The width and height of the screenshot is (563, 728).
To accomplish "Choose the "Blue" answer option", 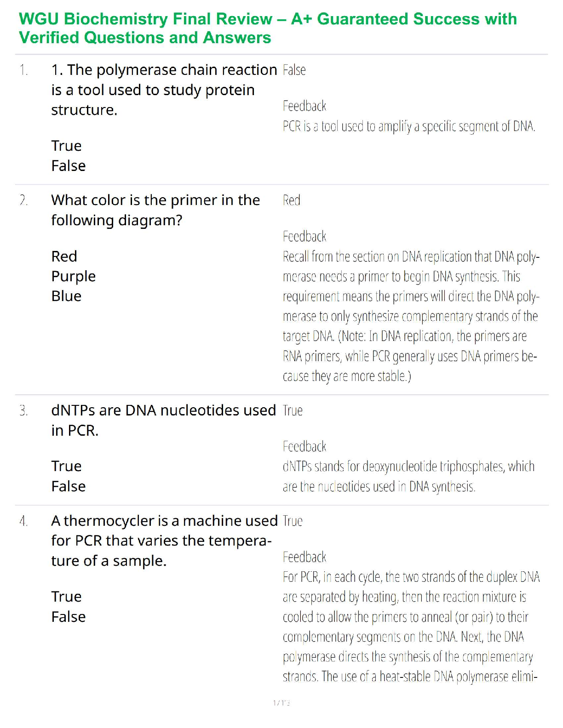I will (66, 296).
